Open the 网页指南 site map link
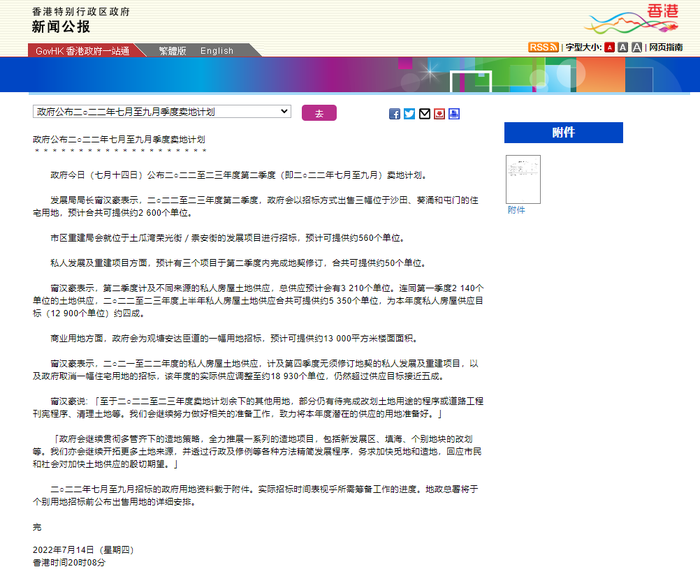Screen dimensions: 700x576 [x=666, y=47]
